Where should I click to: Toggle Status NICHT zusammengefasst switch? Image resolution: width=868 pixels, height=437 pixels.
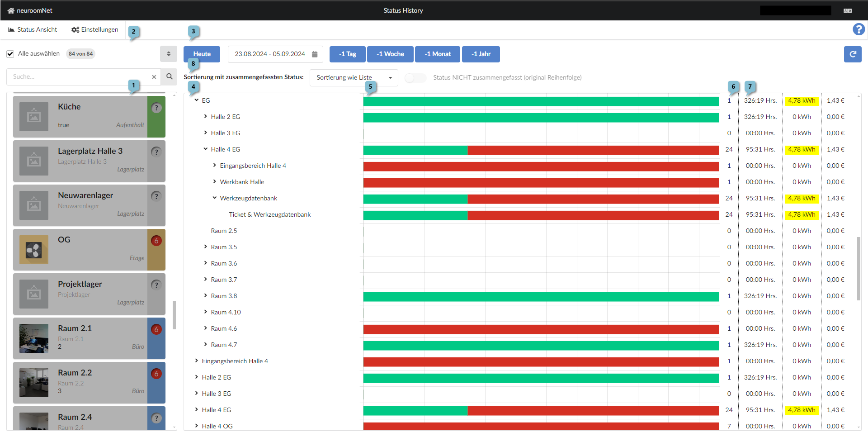[x=415, y=78]
